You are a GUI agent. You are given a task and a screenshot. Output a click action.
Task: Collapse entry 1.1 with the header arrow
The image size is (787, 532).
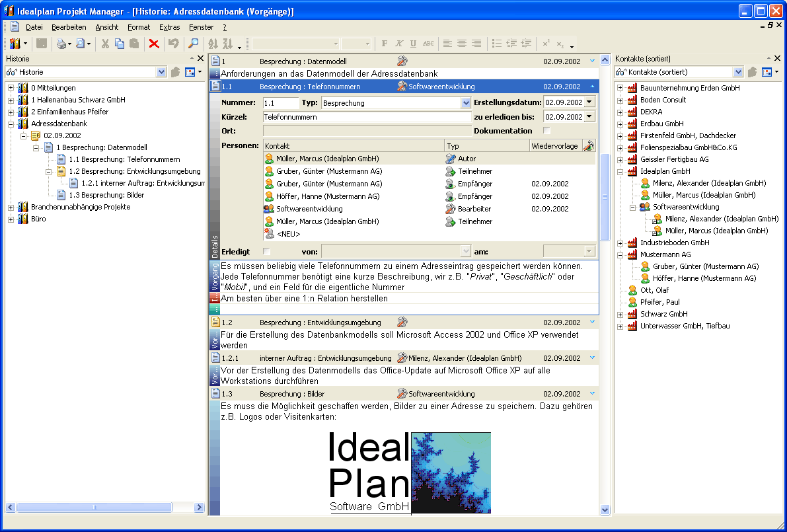point(592,87)
